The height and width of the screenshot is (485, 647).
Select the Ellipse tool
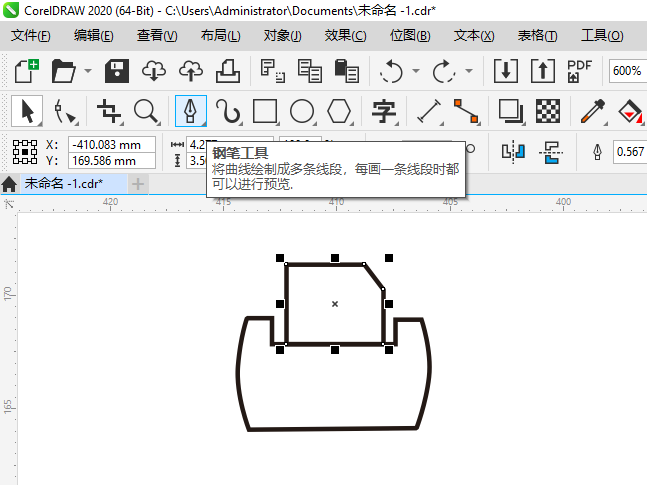[x=302, y=111]
